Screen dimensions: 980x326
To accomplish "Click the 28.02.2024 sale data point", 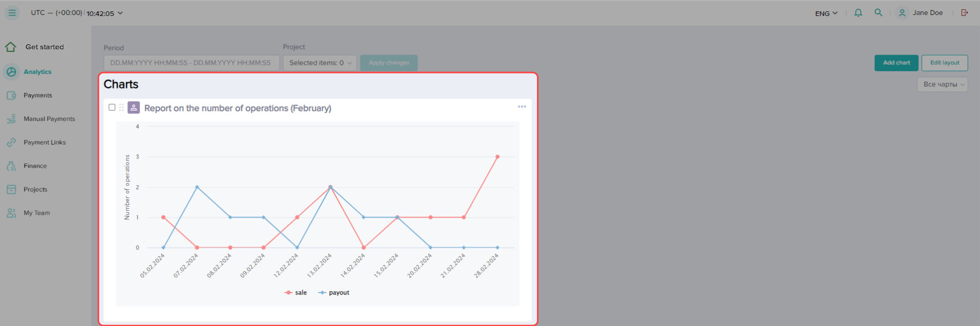I will (x=497, y=157).
